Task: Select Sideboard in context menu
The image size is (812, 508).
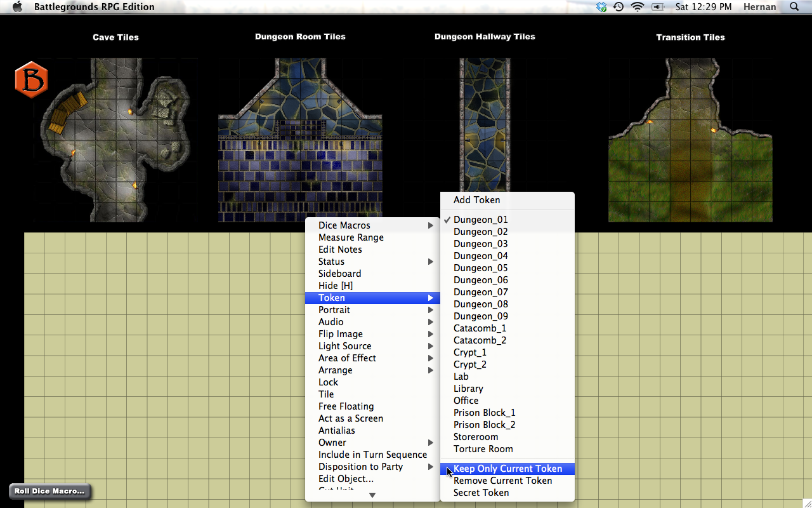Action: 372,274
